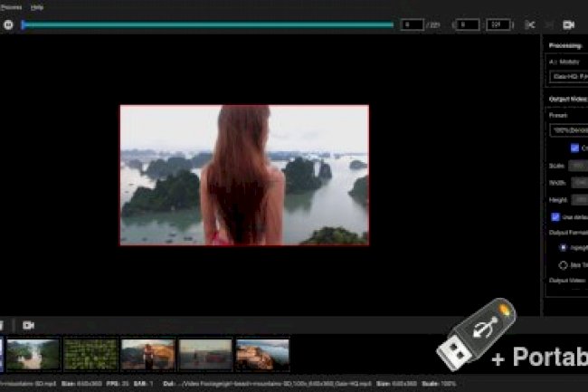Click the camera icon above the thumbnail strip
Screen dimensions: 588x392
coord(28,324)
